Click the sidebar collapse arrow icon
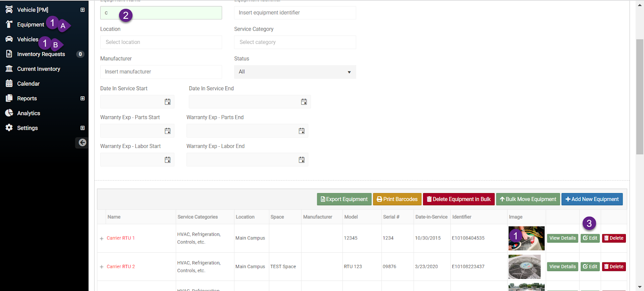The height and width of the screenshot is (291, 644). [82, 142]
